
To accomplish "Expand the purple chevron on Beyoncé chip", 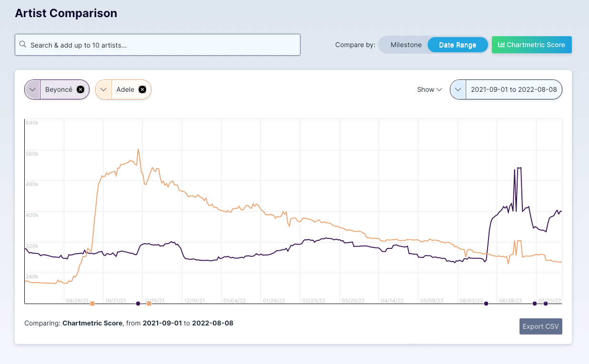I will tap(32, 89).
